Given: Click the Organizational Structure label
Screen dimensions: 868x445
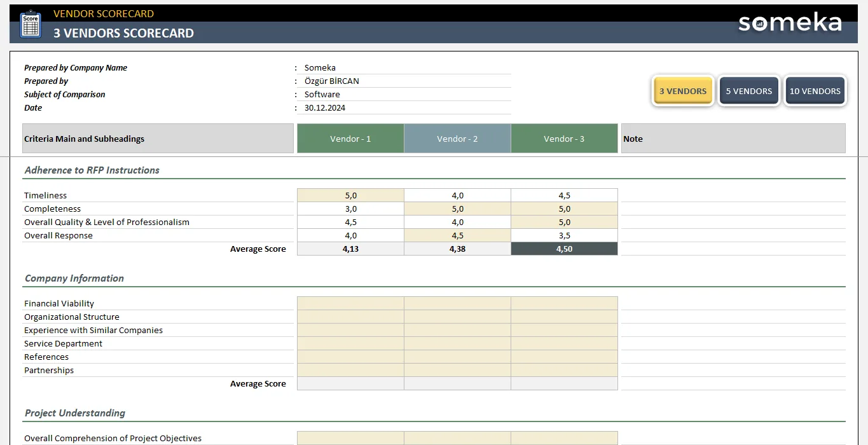Looking at the screenshot, I should (72, 317).
